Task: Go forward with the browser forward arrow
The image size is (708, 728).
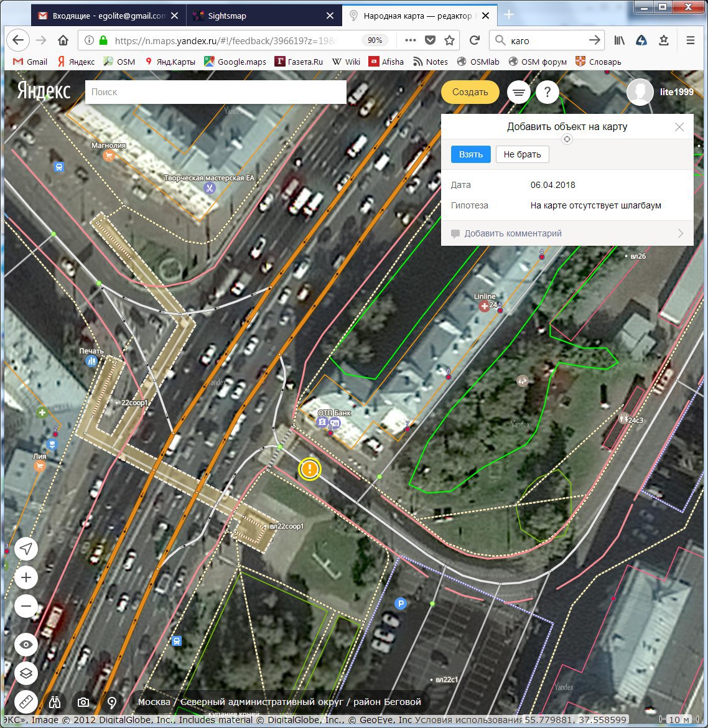Action: click(41, 40)
